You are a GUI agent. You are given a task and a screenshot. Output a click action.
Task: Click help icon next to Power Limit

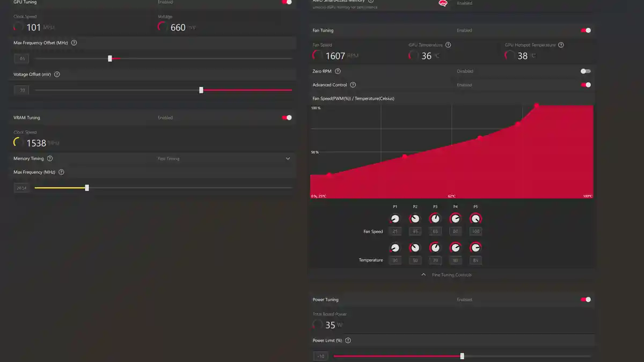tap(348, 341)
